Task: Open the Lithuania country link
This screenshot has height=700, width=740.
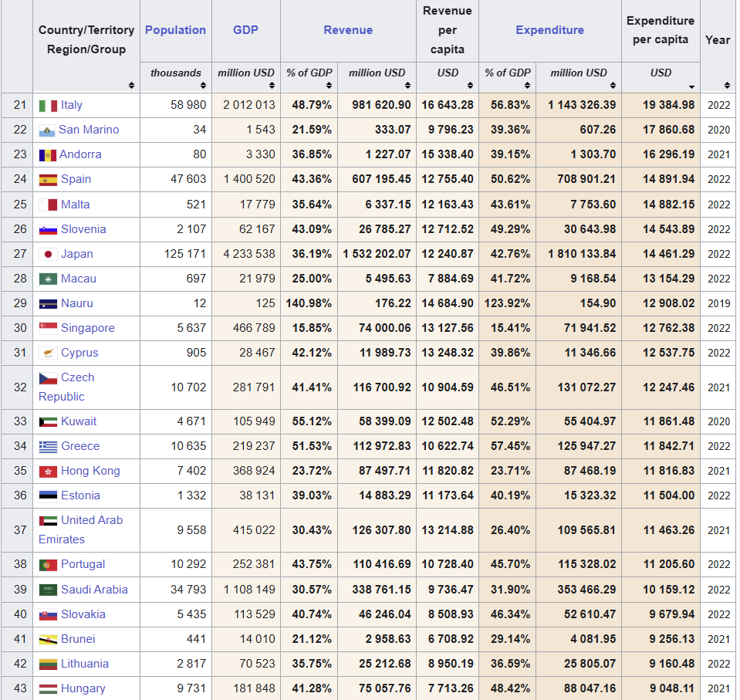Action: 85,664
